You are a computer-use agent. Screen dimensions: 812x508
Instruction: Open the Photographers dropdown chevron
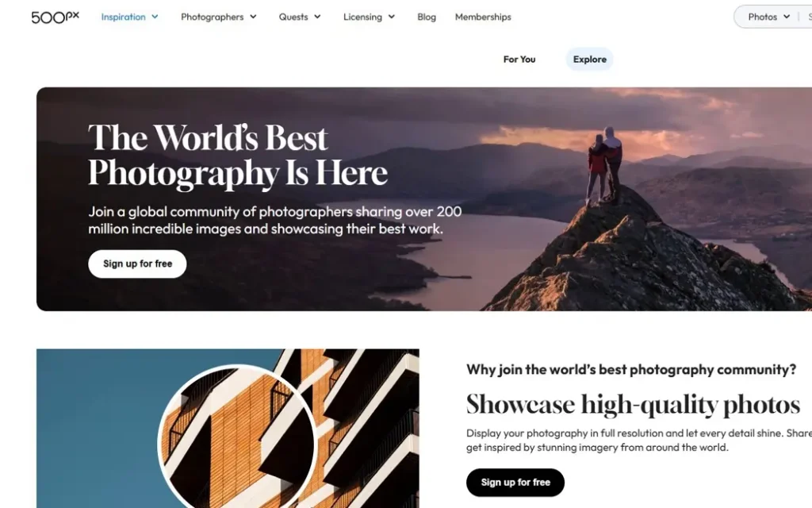(x=253, y=17)
